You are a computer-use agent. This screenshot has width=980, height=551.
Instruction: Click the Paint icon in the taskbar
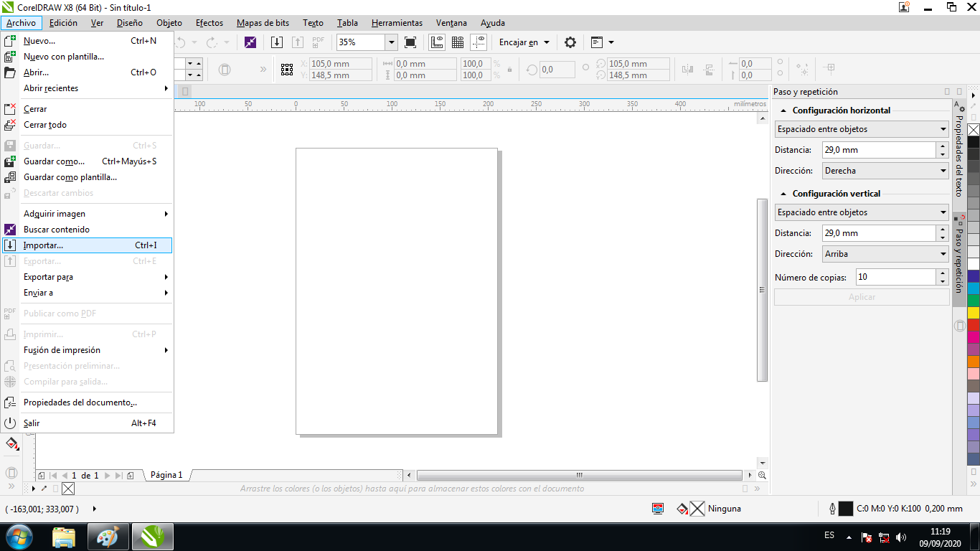[x=108, y=537]
